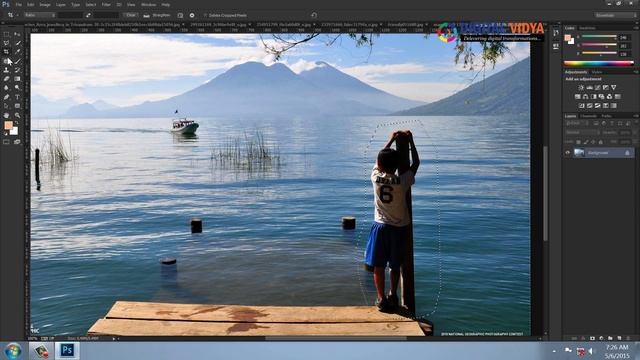Select the Quick Selection tool
The image size is (640, 360).
click(17, 43)
